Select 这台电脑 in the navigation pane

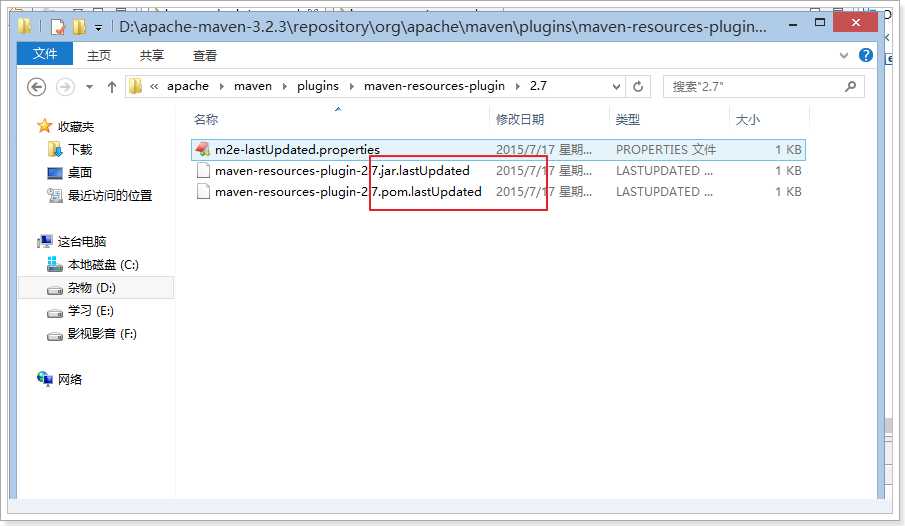tap(81, 241)
